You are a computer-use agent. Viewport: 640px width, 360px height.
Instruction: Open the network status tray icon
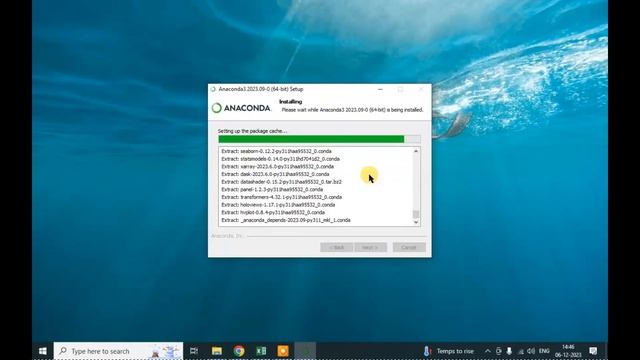pyautogui.click(x=520, y=351)
